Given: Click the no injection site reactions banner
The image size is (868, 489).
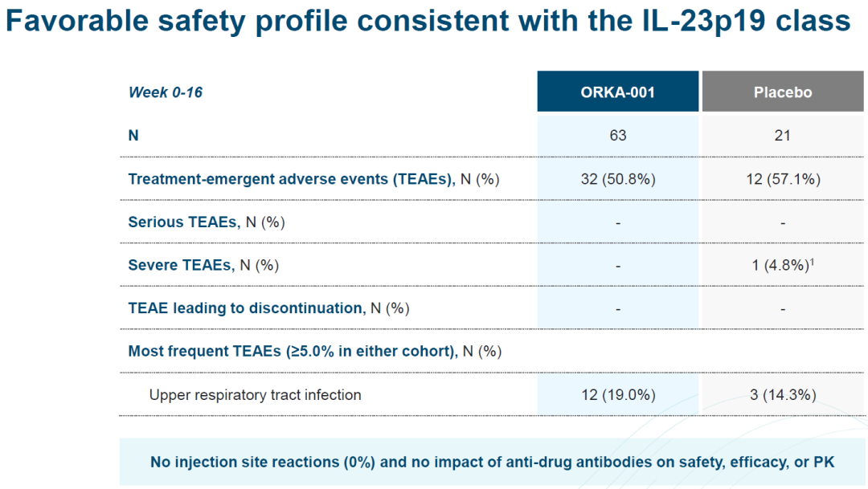Looking at the screenshot, I should [492, 463].
